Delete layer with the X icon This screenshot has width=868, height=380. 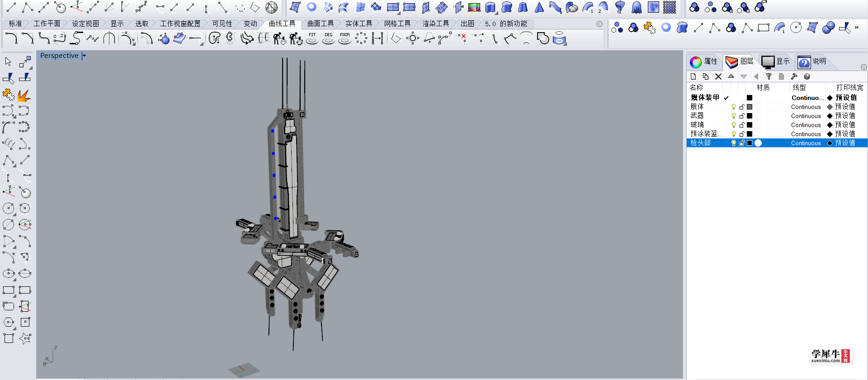718,76
